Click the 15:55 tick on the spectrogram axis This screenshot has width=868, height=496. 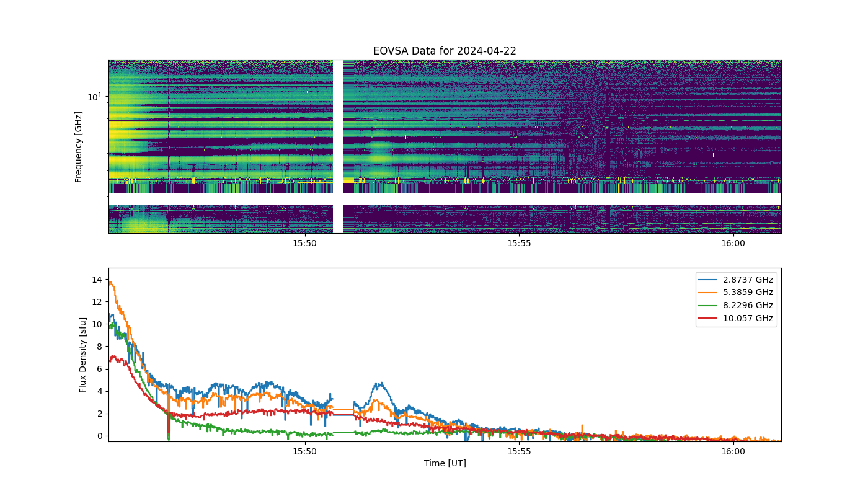pyautogui.click(x=519, y=244)
